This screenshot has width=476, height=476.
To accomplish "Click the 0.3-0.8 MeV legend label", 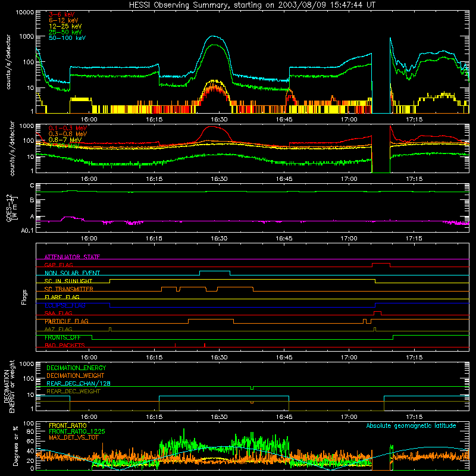I will [x=68, y=134].
